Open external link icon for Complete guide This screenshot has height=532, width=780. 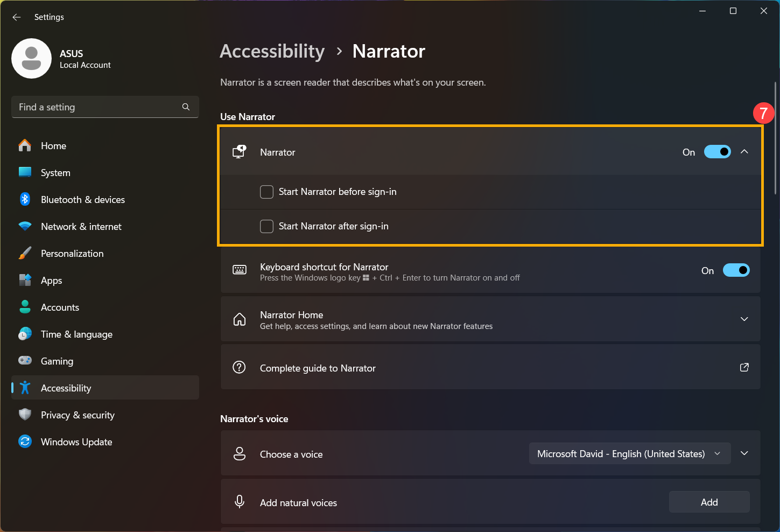744,367
